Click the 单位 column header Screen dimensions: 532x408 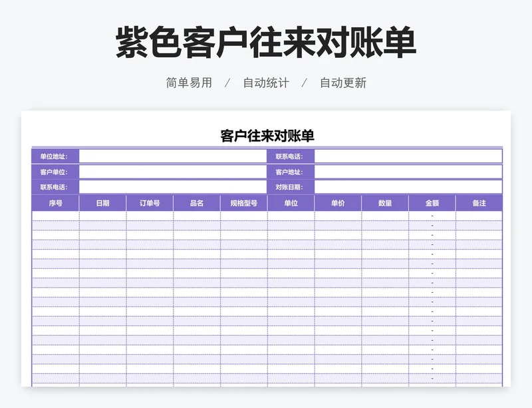291,203
